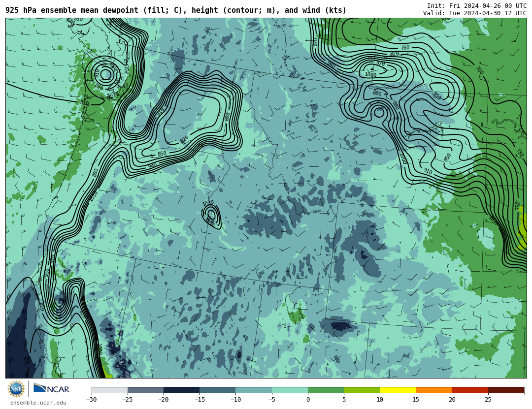This screenshot has height=409, width=532.
Task: Click the '700' contour label at right edge
Action: click(x=479, y=70)
